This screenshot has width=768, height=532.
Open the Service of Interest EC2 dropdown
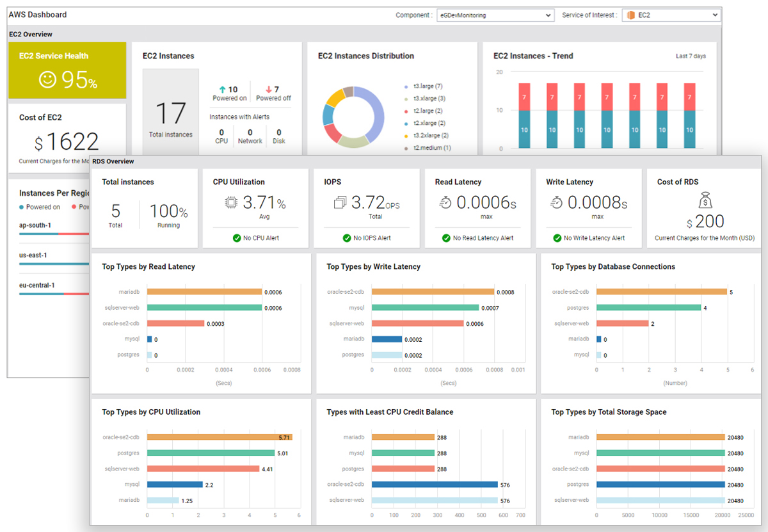671,15
